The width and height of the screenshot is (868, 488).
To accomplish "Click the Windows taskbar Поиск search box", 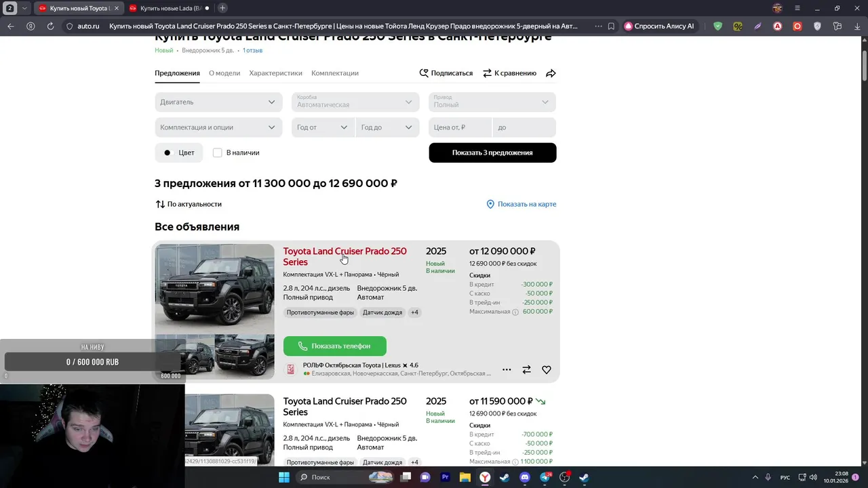I will pos(344,477).
